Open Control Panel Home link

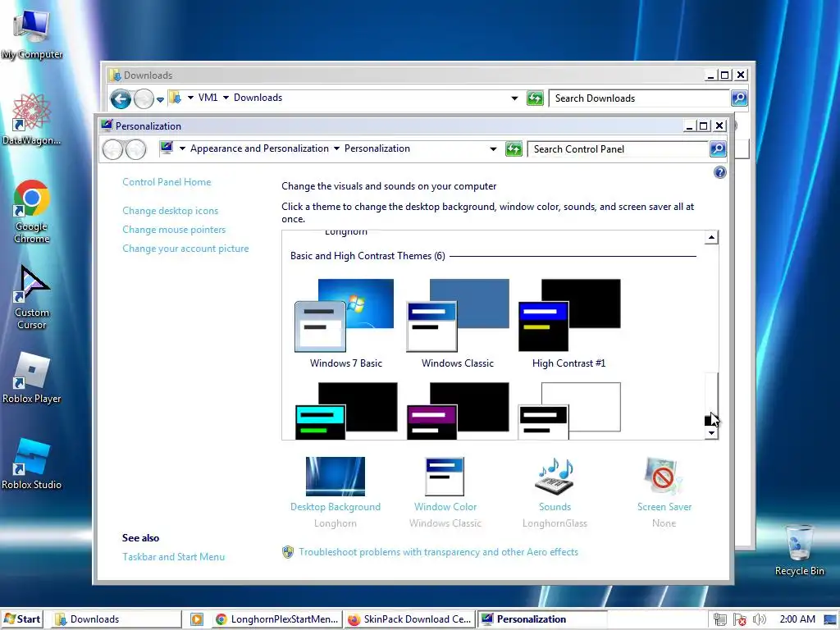[167, 182]
